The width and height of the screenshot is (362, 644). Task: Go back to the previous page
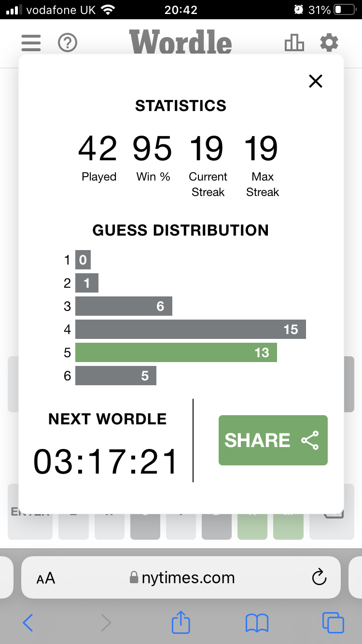(x=28, y=623)
